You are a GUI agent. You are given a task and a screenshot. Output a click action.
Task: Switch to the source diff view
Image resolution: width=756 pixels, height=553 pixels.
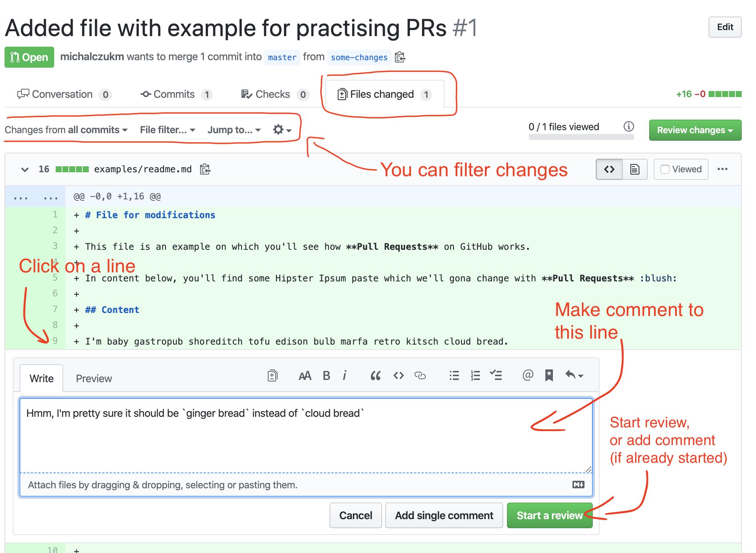pos(609,169)
